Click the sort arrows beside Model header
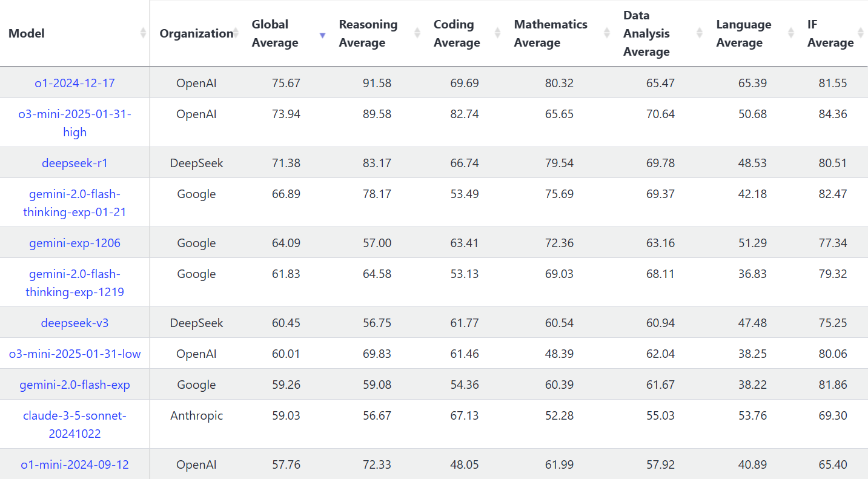Image resolution: width=868 pixels, height=479 pixels. point(143,33)
